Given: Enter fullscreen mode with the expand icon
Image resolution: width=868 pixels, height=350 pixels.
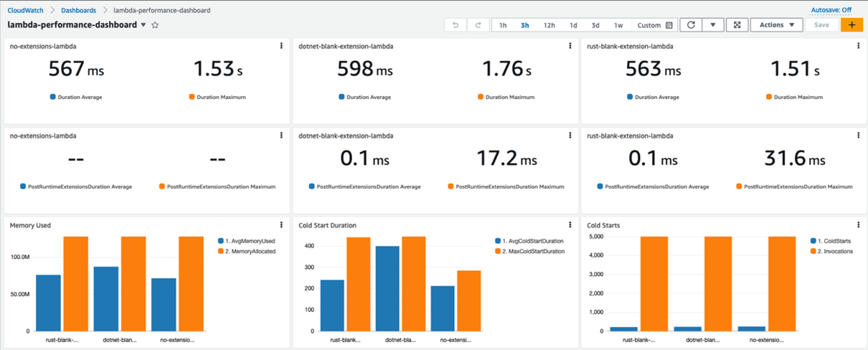Looking at the screenshot, I should tap(737, 25).
